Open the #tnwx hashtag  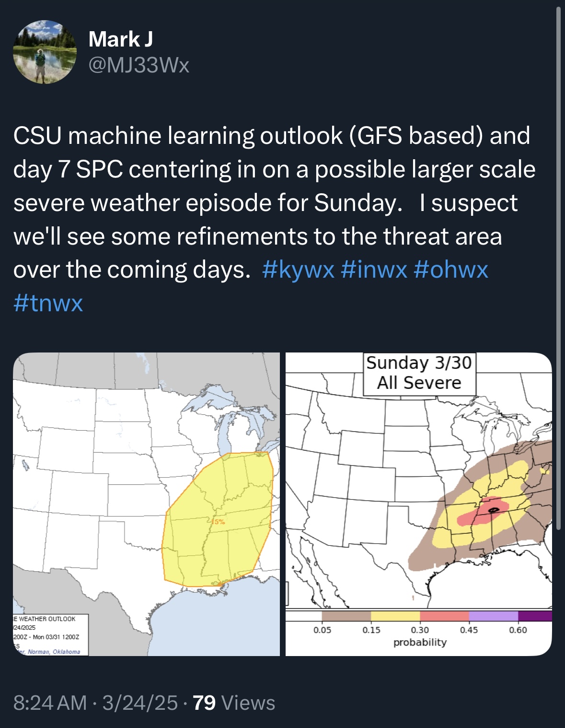48,303
